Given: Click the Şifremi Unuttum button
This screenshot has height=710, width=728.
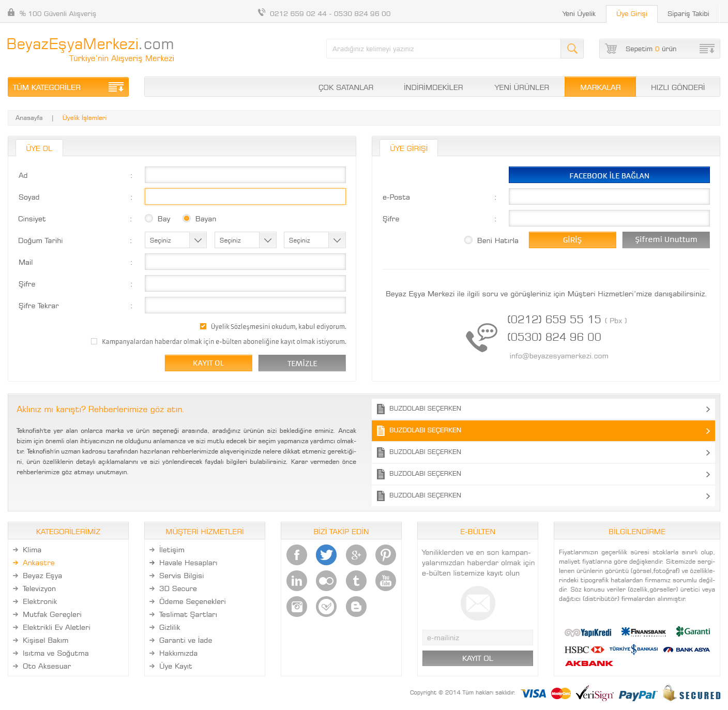Looking at the screenshot, I should (x=665, y=240).
